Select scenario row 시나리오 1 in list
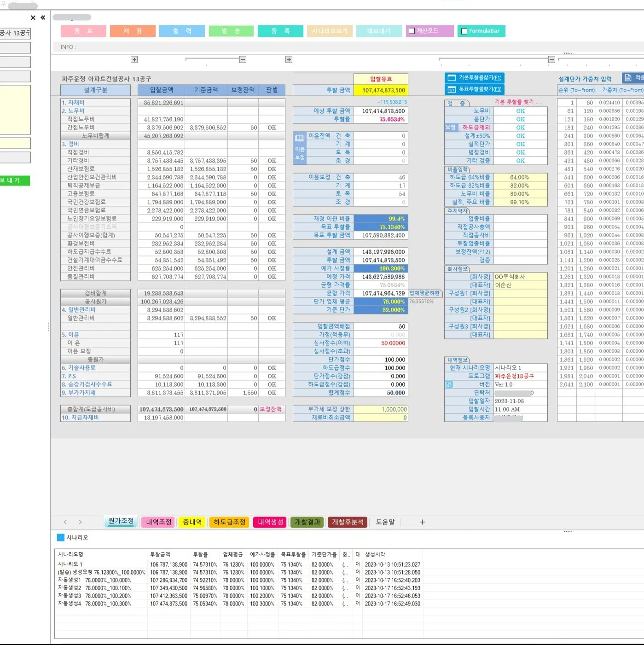 238,564
